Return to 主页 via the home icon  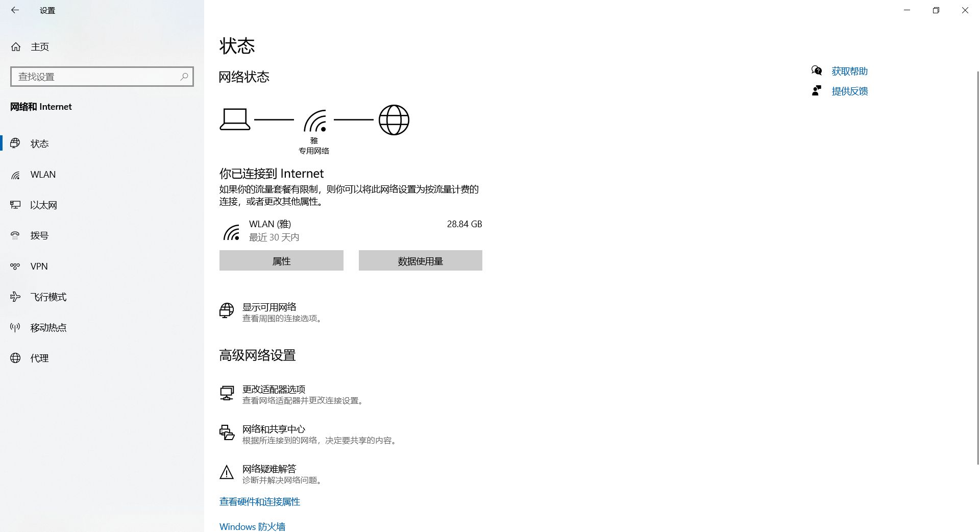point(15,46)
